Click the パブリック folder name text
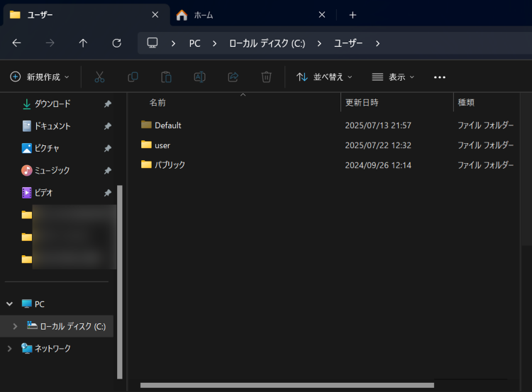The height and width of the screenshot is (392, 532). [170, 164]
